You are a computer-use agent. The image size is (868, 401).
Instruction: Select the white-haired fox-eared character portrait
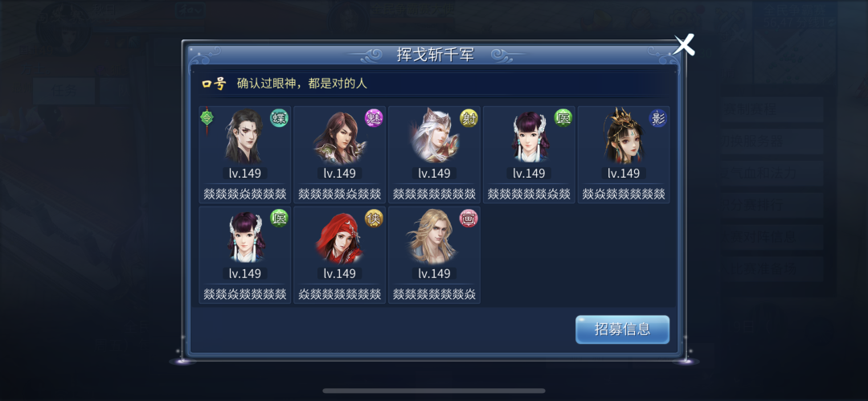pos(434,136)
